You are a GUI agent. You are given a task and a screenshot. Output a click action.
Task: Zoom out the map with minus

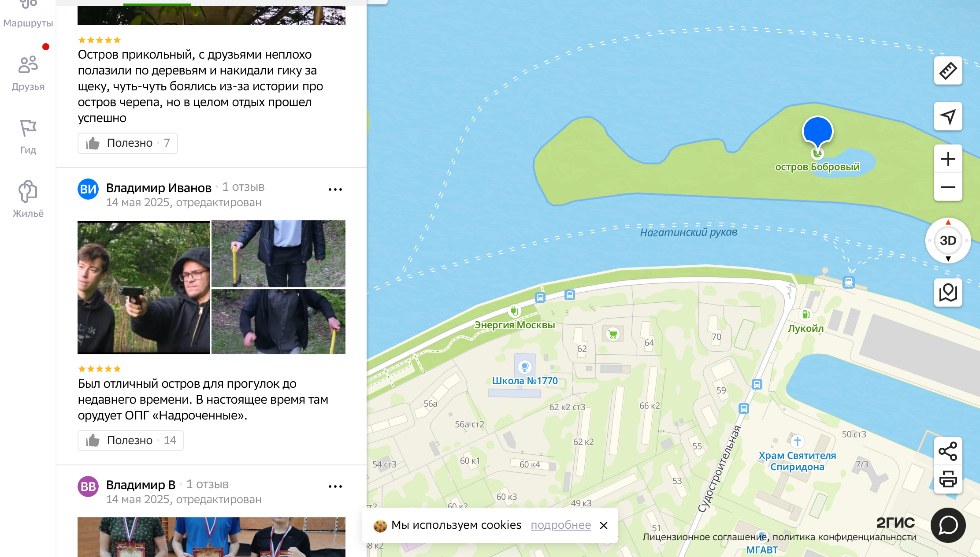pyautogui.click(x=948, y=187)
